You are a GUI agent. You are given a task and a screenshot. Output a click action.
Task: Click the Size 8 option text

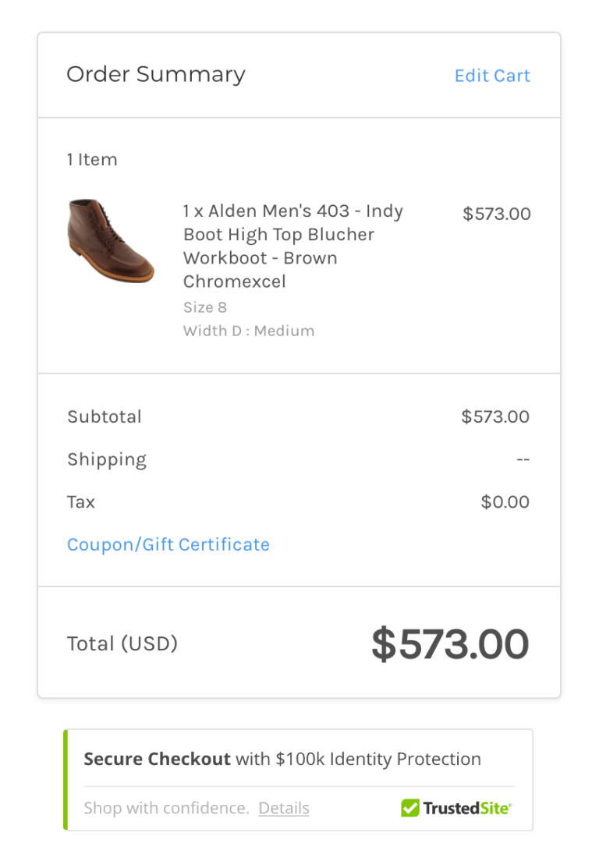pyautogui.click(x=205, y=306)
